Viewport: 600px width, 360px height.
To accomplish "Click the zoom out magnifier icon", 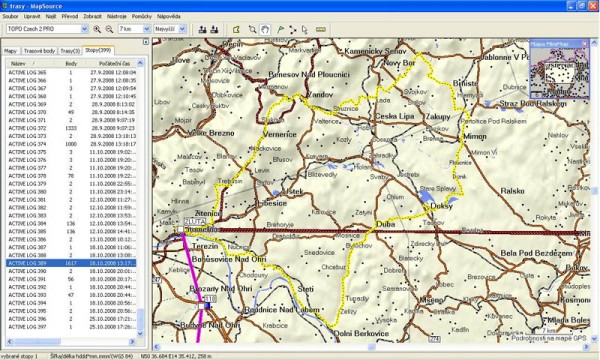I will pos(109,29).
